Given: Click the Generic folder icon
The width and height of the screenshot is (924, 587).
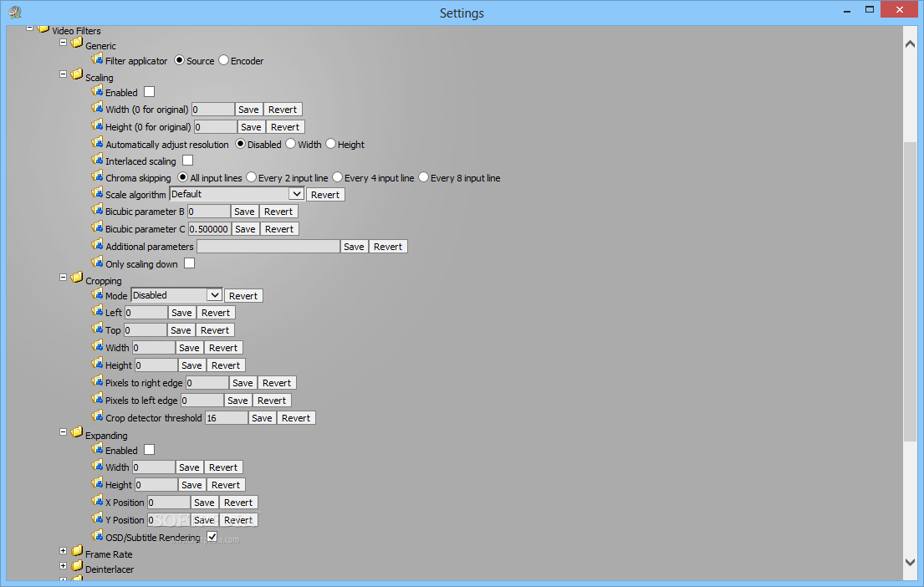Looking at the screenshot, I should [77, 43].
